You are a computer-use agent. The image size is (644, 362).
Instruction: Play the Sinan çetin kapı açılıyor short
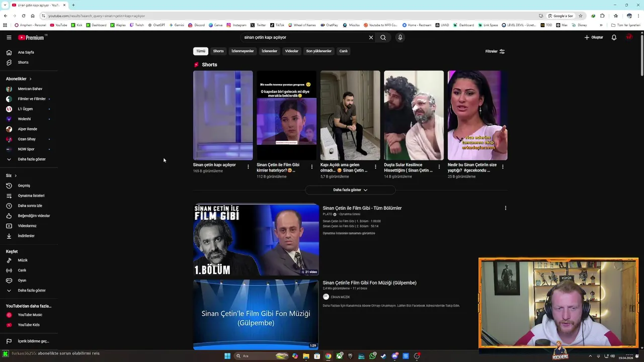(x=223, y=115)
